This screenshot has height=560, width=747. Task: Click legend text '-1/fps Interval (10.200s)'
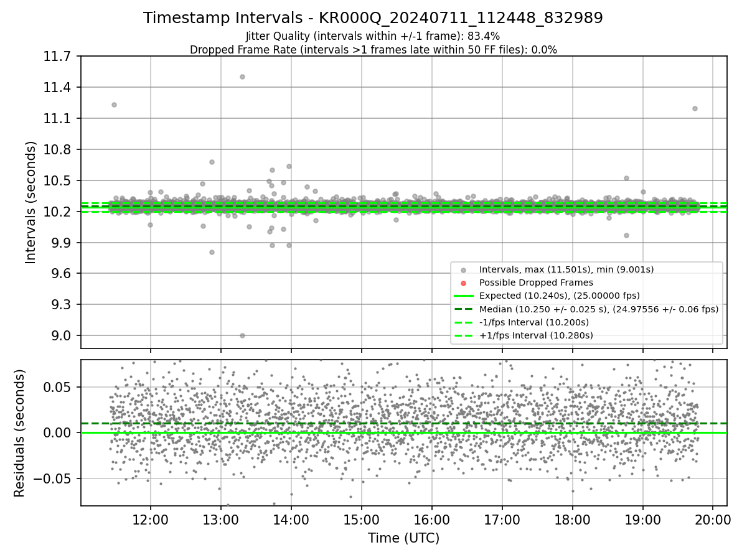click(x=534, y=322)
